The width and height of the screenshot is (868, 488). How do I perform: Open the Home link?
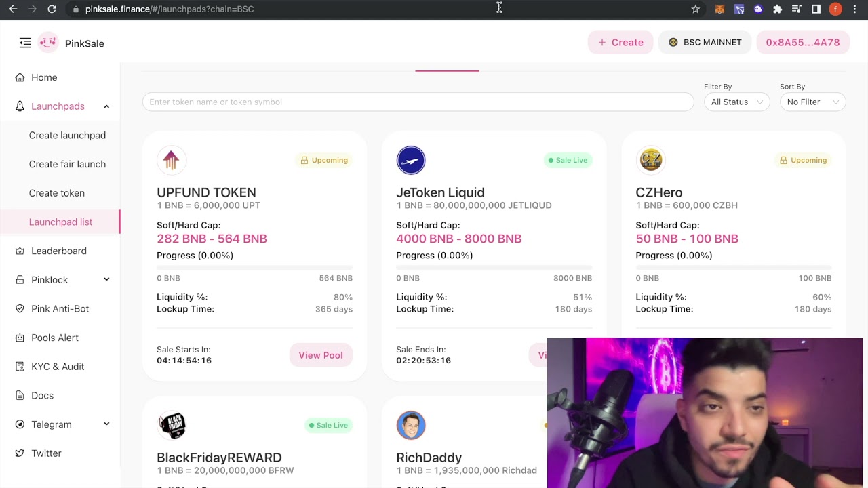click(44, 77)
